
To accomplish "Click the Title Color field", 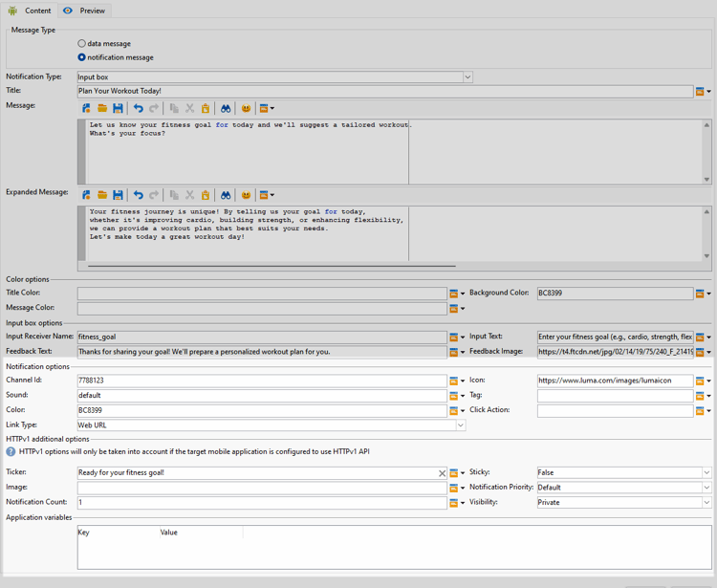I will [262, 294].
